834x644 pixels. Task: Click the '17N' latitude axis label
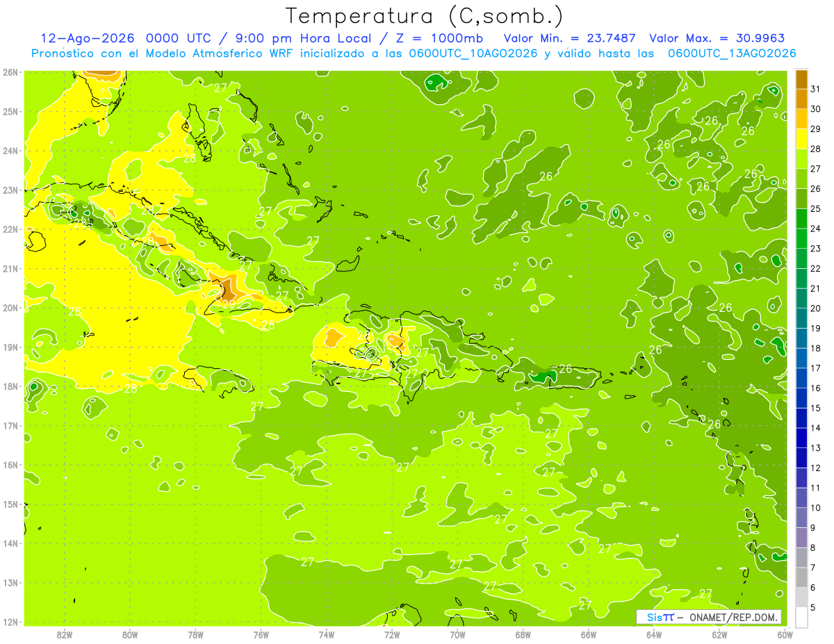click(10, 425)
